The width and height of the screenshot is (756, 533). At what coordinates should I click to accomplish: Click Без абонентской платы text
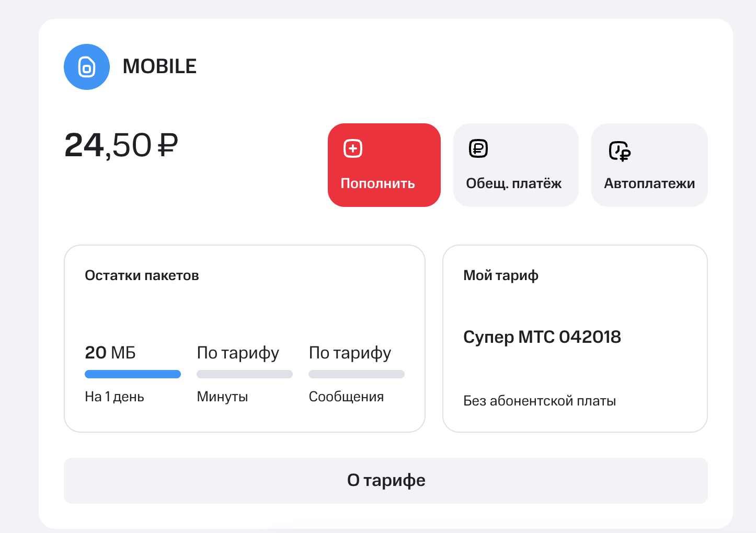[x=540, y=401]
